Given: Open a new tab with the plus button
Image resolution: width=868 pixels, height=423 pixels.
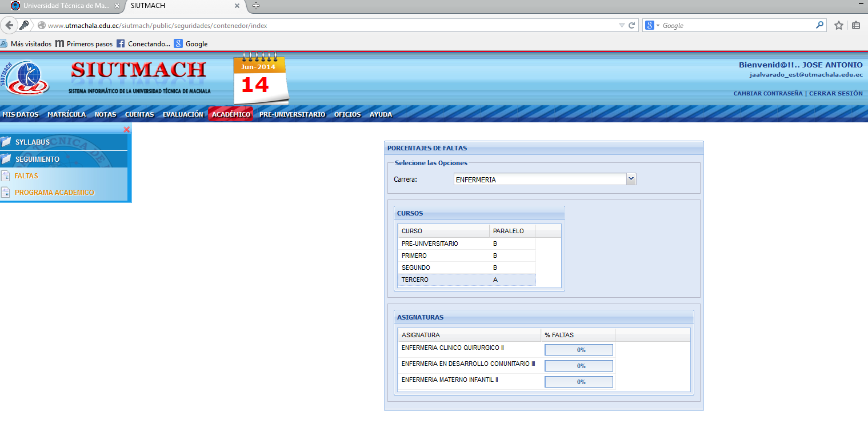Looking at the screenshot, I should pos(256,6).
